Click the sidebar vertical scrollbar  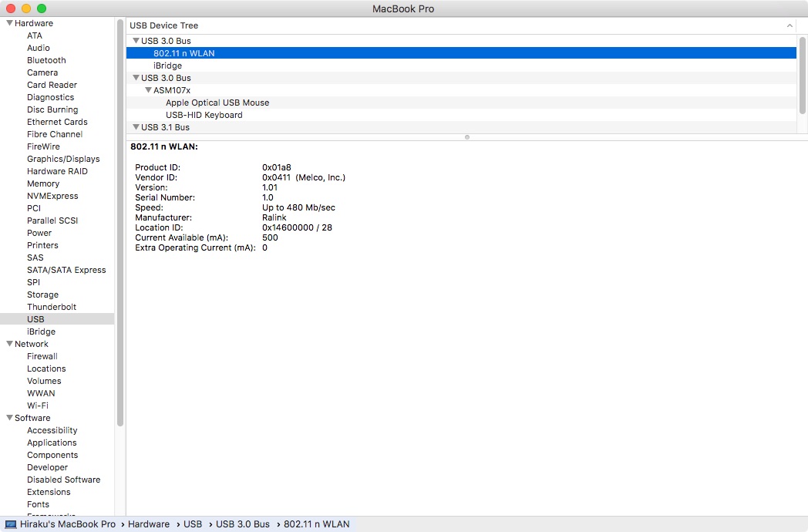pos(120,224)
